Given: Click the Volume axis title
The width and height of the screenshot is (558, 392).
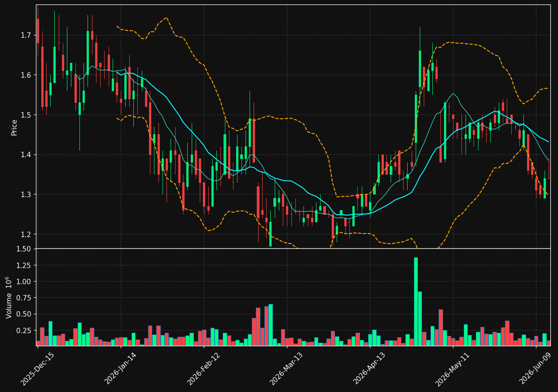Looking at the screenshot, I should coord(9,297).
